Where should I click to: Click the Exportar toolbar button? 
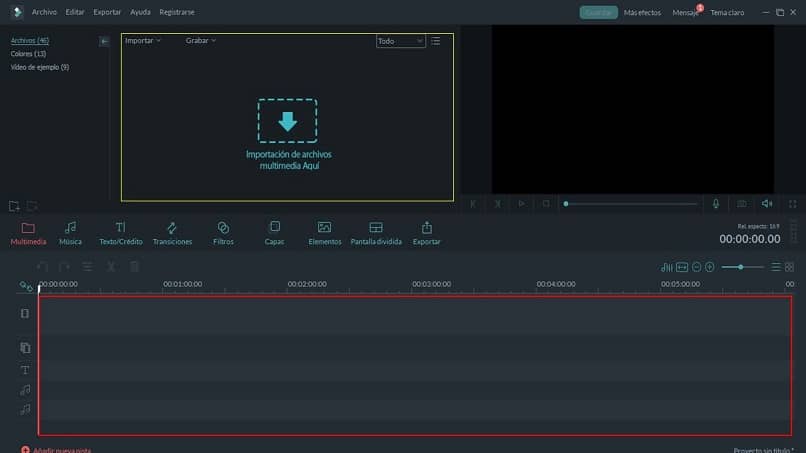(426, 233)
